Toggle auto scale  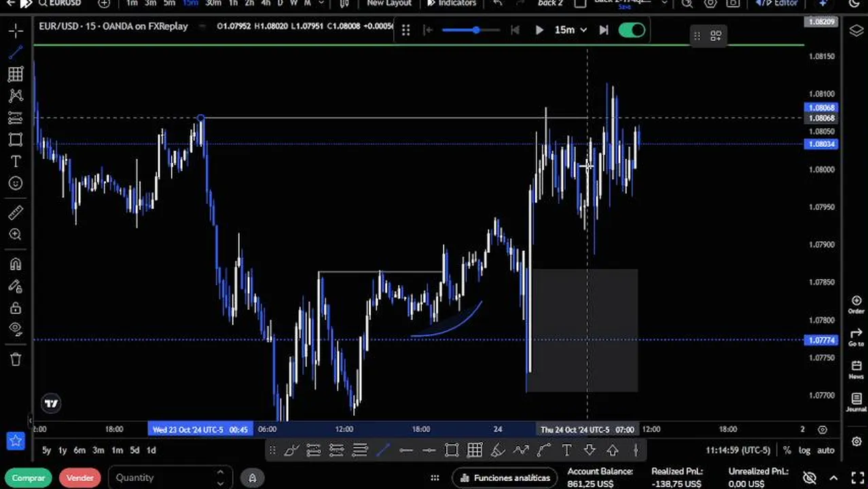click(x=825, y=450)
